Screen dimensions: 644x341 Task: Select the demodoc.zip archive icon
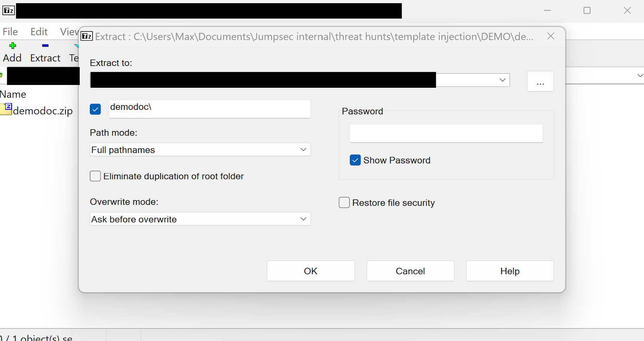[x=6, y=109]
